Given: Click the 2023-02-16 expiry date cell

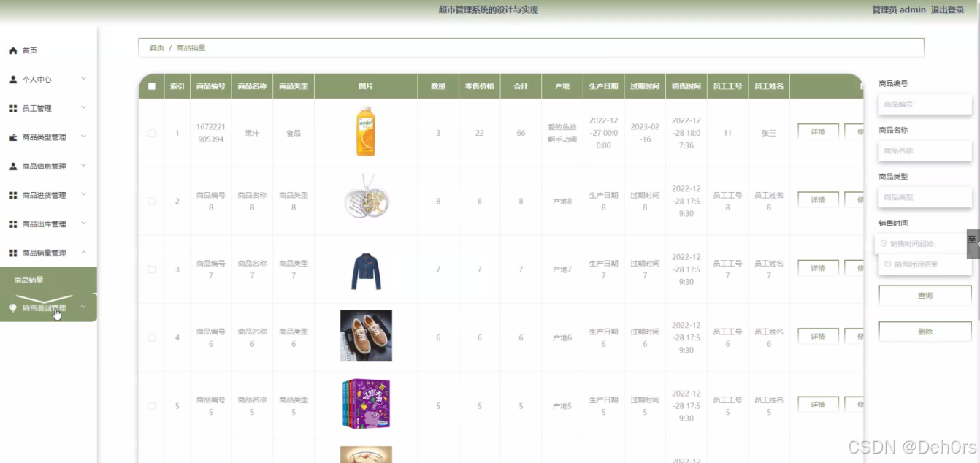Looking at the screenshot, I should [x=645, y=133].
